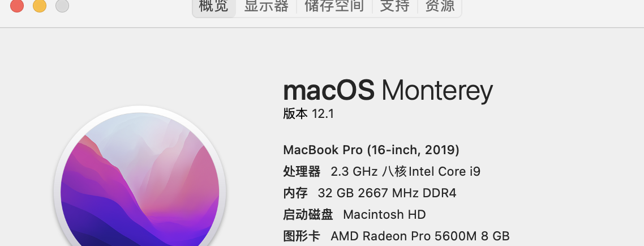Click the Macintosh HD startup disk name
This screenshot has height=246, width=644.
[x=384, y=215]
